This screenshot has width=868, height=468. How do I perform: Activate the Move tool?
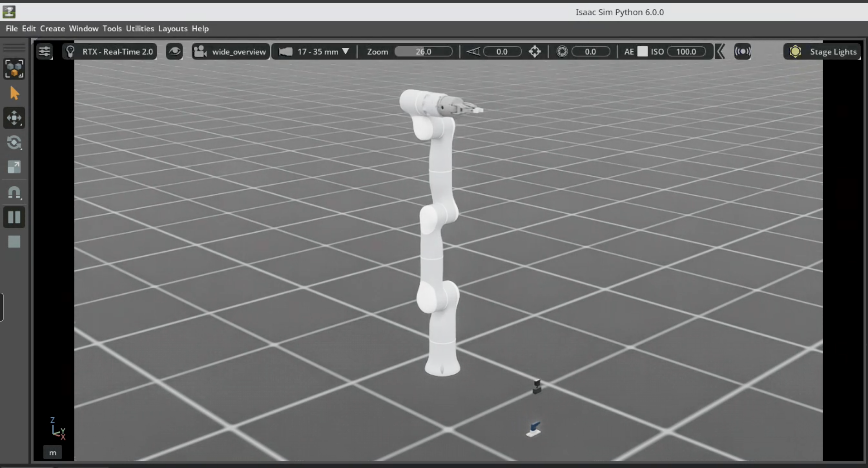click(14, 118)
